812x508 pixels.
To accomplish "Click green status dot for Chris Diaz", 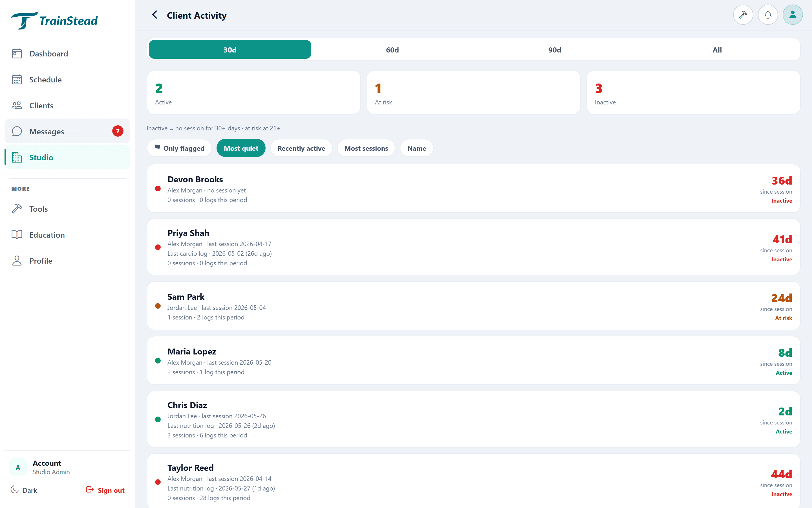I will (158, 419).
